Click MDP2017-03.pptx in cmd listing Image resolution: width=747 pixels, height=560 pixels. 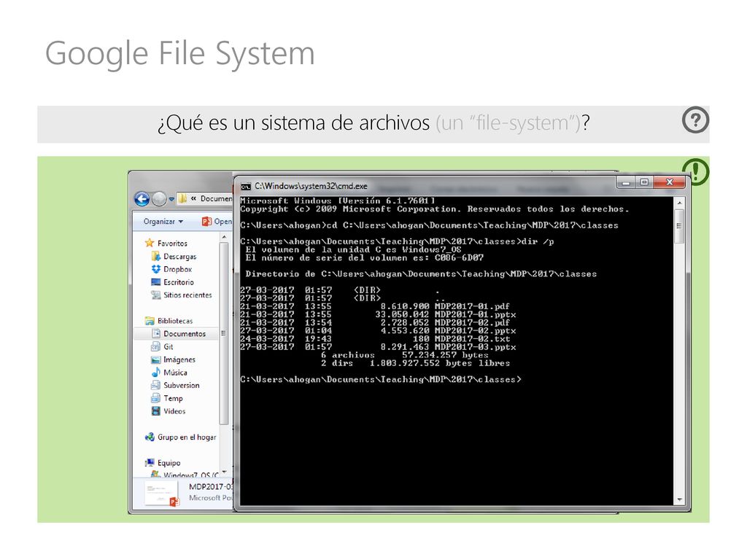pyautogui.click(x=475, y=346)
